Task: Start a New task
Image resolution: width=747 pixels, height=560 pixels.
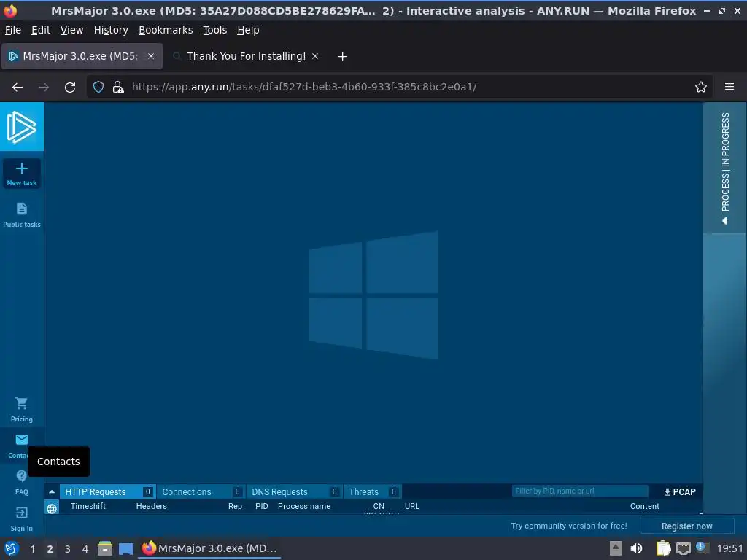Action: pos(21,174)
